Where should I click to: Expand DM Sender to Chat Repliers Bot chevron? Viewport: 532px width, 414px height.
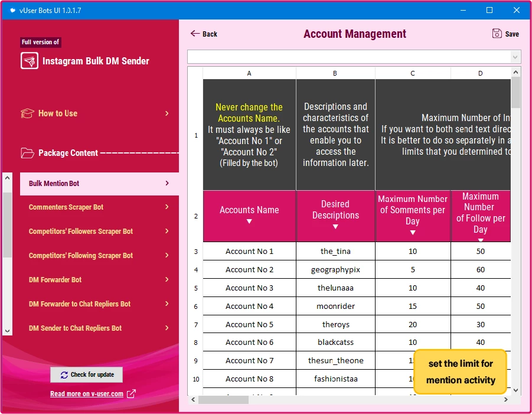click(x=167, y=328)
